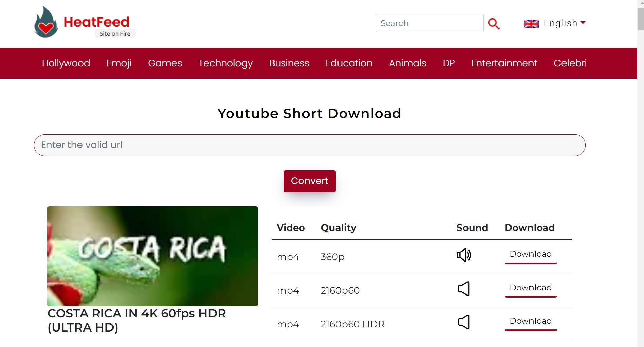Select the Technology menu item
The width and height of the screenshot is (644, 347).
[x=226, y=63]
